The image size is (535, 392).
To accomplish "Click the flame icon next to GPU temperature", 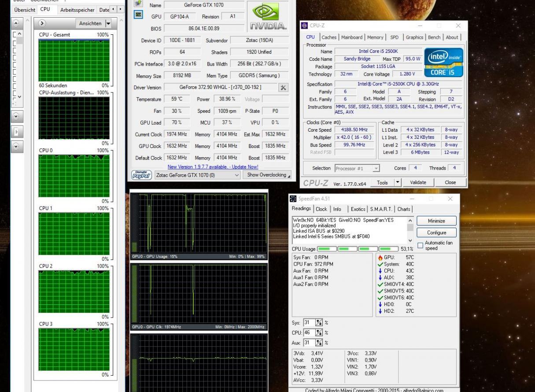I will 380,258.
